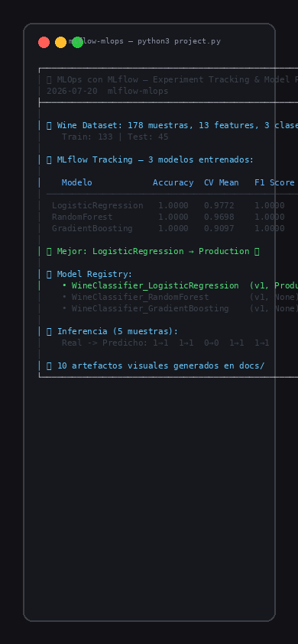Viewport: 298px width, 644px height.
Task: Click the 'Accuracy' column header
Action: (173, 183)
